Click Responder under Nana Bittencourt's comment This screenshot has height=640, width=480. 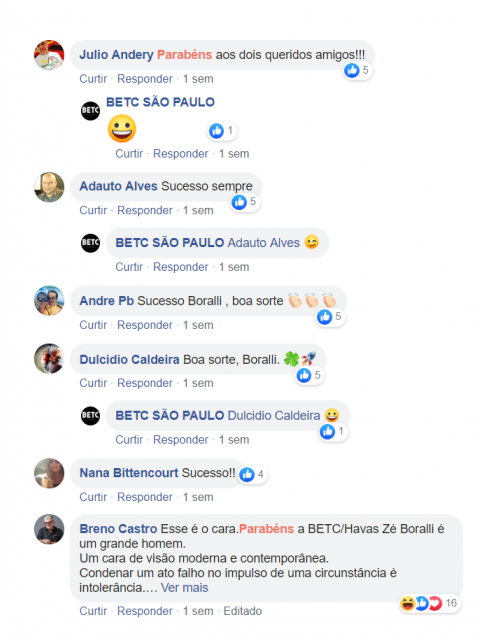pyautogui.click(x=145, y=497)
